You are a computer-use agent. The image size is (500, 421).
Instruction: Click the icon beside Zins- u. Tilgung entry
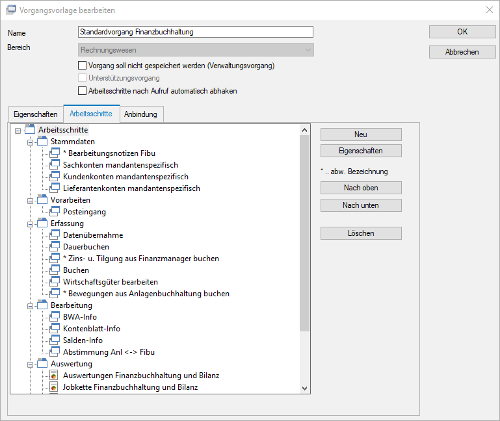tap(55, 258)
